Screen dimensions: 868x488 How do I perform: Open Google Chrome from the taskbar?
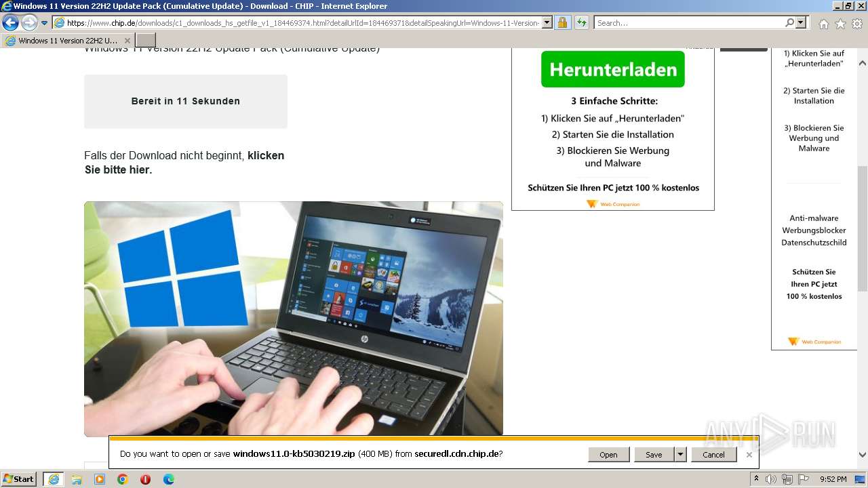coord(123,479)
